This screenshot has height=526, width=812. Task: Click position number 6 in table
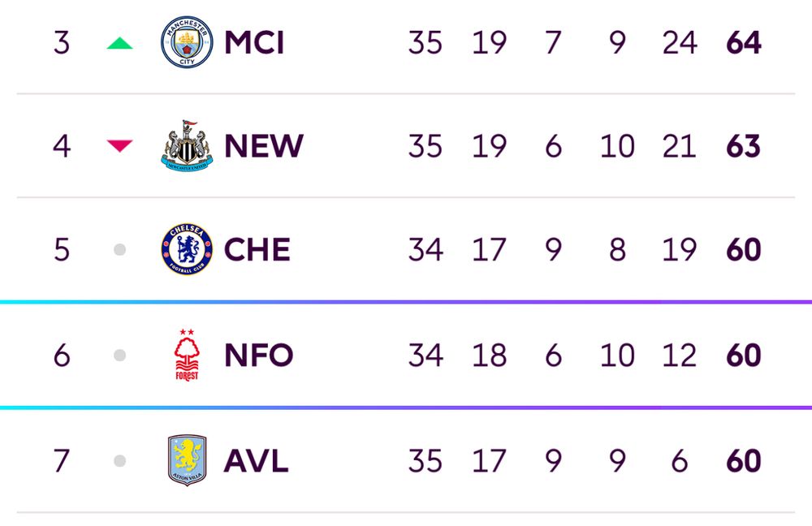pos(62,356)
